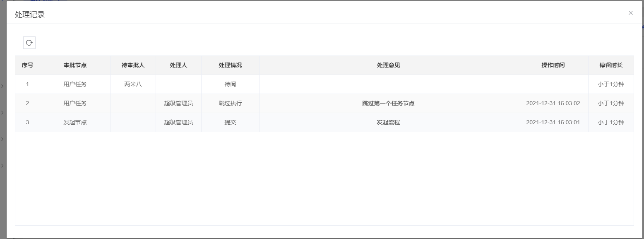644x239 pixels.
Task: Select the 两米八 pending approver cell
Action: [x=133, y=84]
